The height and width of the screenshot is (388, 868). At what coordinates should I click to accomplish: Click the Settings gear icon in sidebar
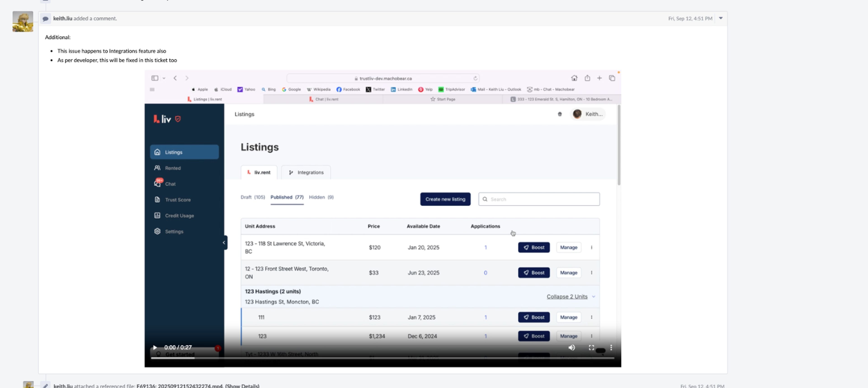tap(157, 231)
